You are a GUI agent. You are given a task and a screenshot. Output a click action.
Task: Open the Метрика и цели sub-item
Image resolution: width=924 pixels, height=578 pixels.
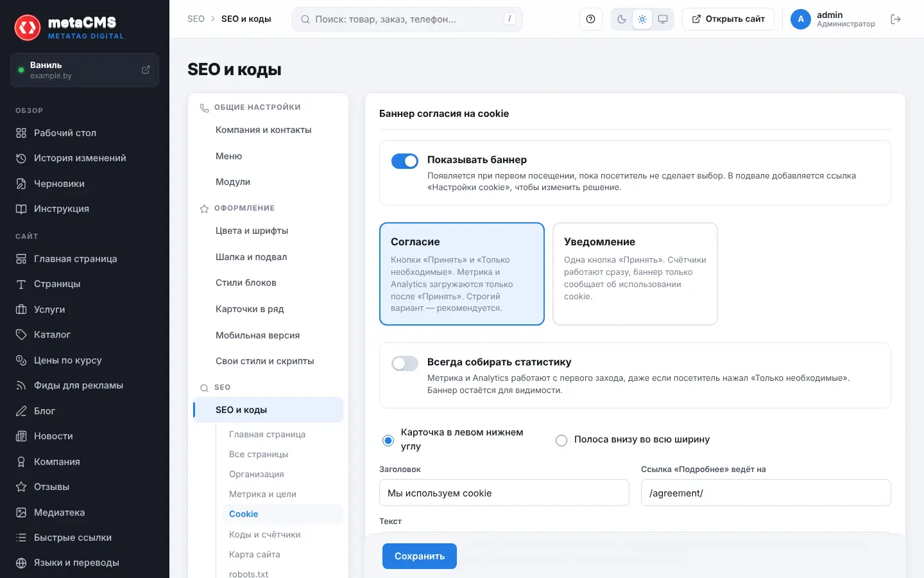click(x=262, y=494)
